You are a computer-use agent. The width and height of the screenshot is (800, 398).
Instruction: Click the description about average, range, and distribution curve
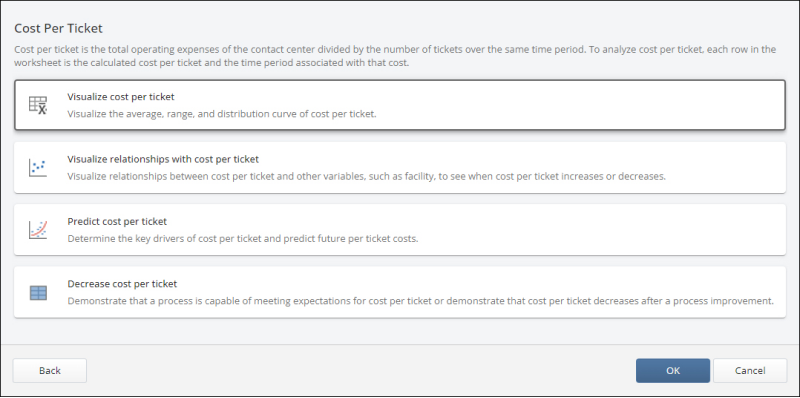(x=222, y=114)
